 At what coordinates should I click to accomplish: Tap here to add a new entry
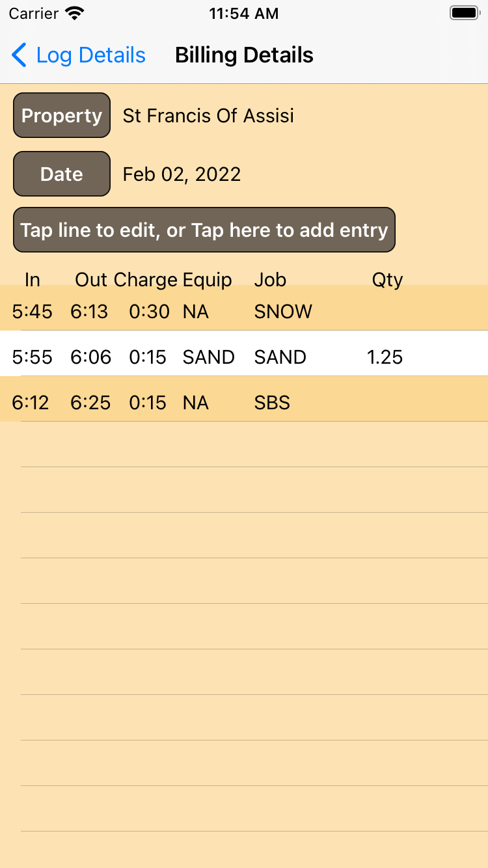click(204, 230)
